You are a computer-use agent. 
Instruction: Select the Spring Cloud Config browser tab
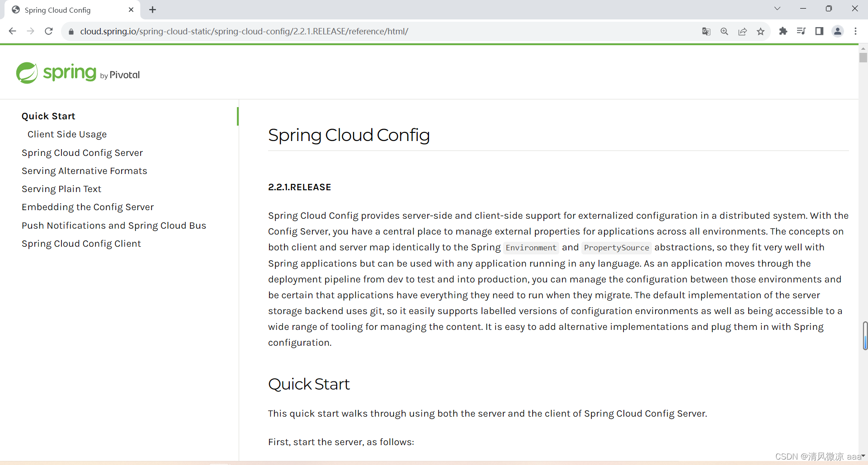pos(72,10)
